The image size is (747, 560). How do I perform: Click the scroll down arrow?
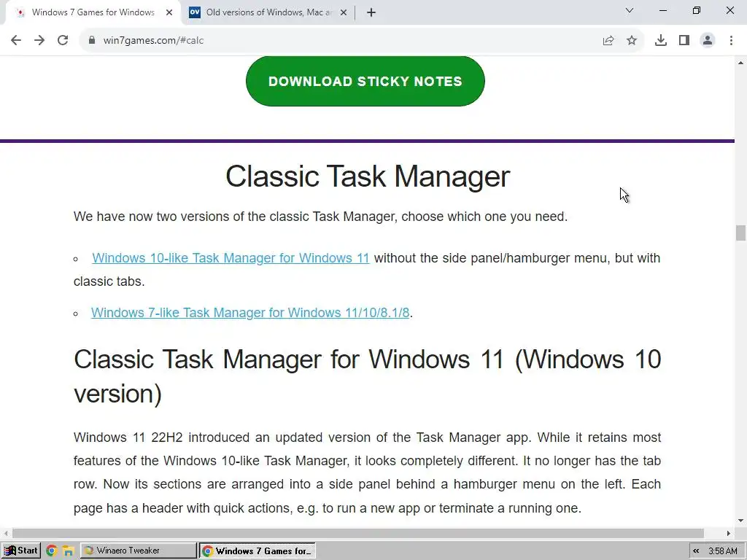point(740,521)
